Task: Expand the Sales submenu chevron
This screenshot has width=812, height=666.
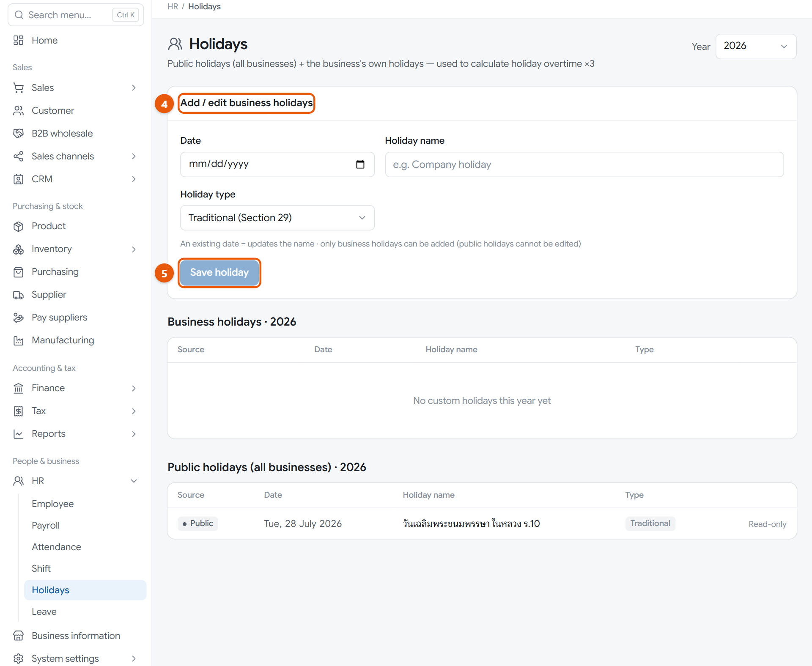Action: (134, 88)
